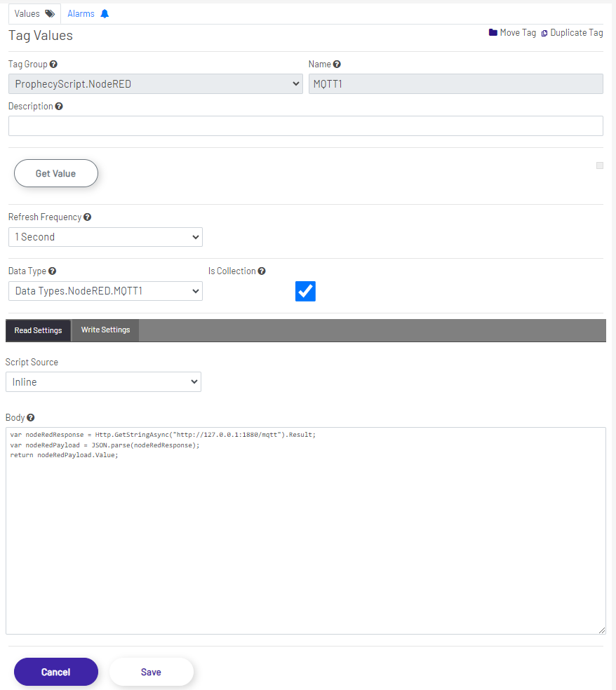
Task: Open the Alarms bell icon
Action: (106, 13)
